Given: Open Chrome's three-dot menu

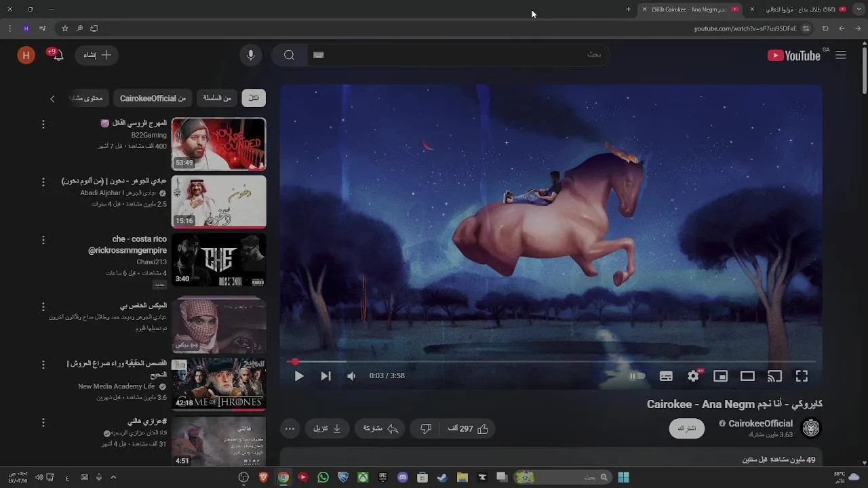Looking at the screenshot, I should [x=9, y=28].
